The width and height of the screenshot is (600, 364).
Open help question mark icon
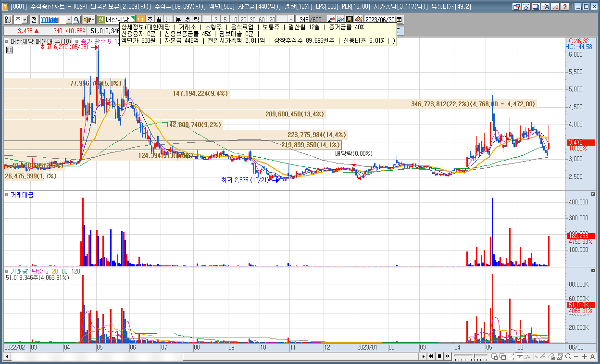[x=564, y=7]
